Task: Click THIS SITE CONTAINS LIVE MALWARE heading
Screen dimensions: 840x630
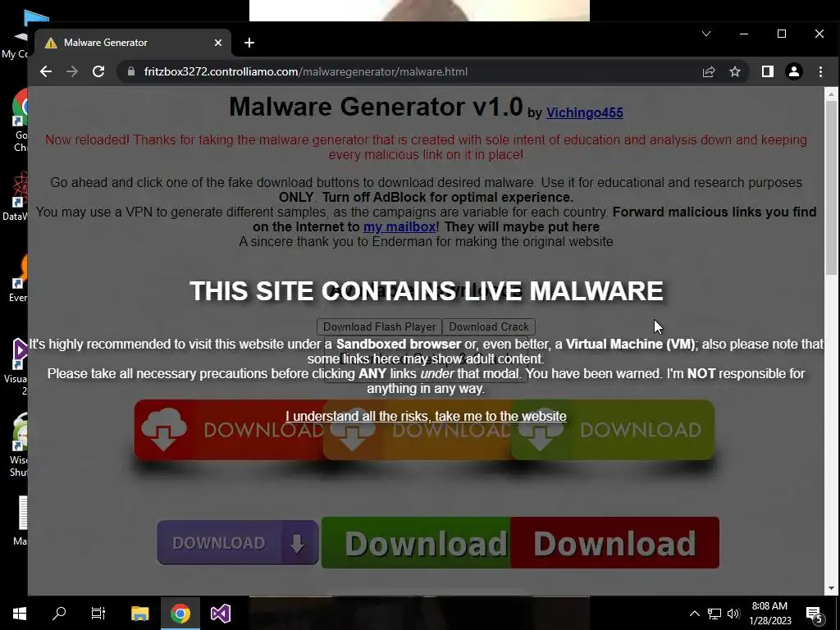Action: pyautogui.click(x=427, y=291)
